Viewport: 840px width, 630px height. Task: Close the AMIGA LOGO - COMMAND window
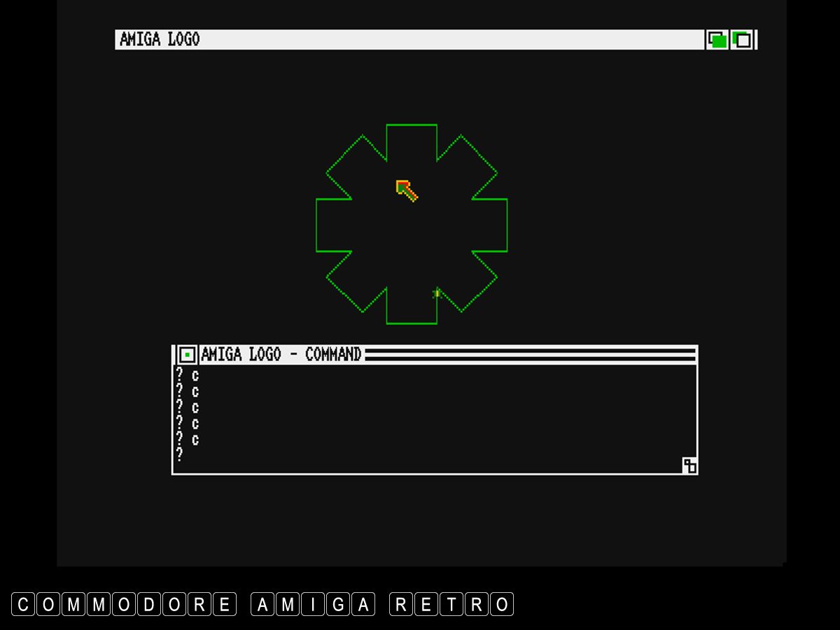[x=187, y=355]
